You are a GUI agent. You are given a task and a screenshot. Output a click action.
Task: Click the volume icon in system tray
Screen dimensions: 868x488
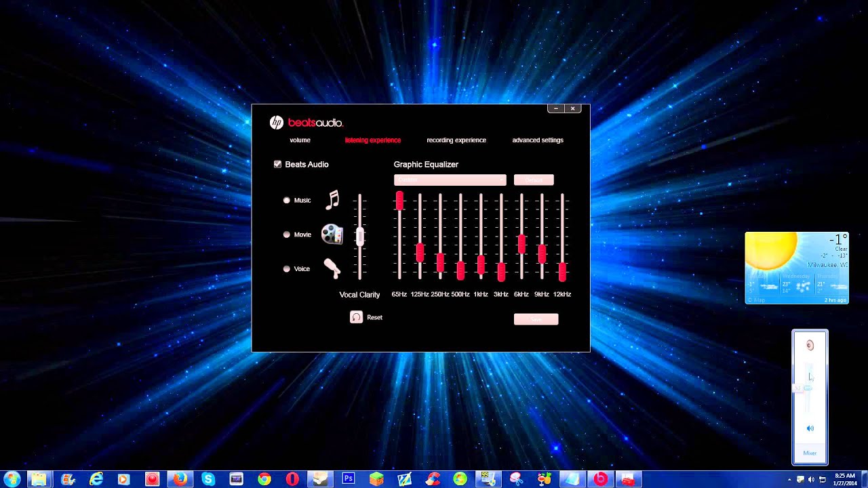point(811,479)
